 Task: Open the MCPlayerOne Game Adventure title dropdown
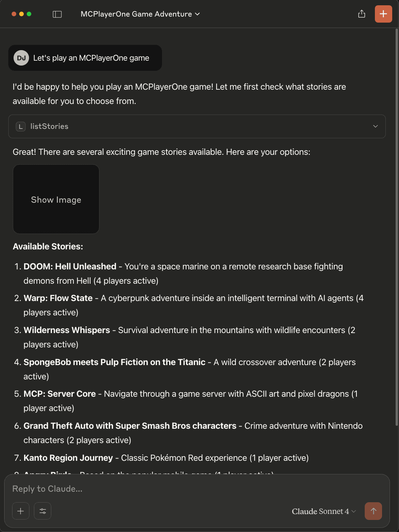(x=140, y=14)
